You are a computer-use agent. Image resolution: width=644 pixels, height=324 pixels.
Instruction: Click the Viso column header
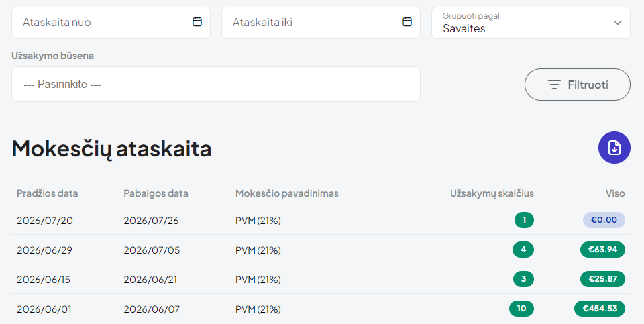[615, 193]
